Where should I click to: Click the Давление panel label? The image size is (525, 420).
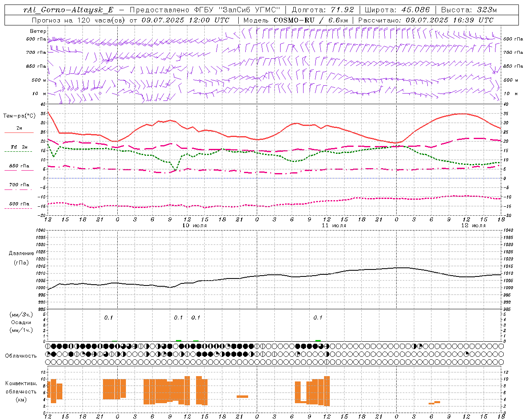coord(21,253)
